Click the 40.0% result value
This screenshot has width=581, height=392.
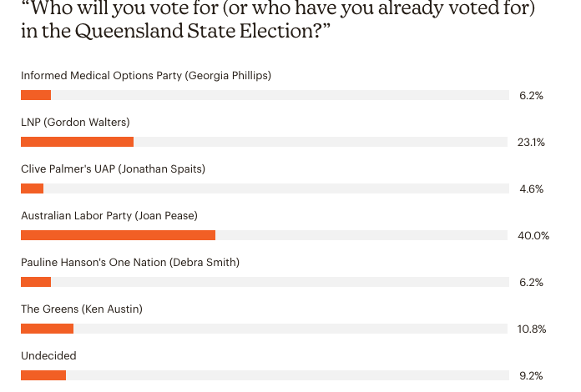(x=533, y=235)
